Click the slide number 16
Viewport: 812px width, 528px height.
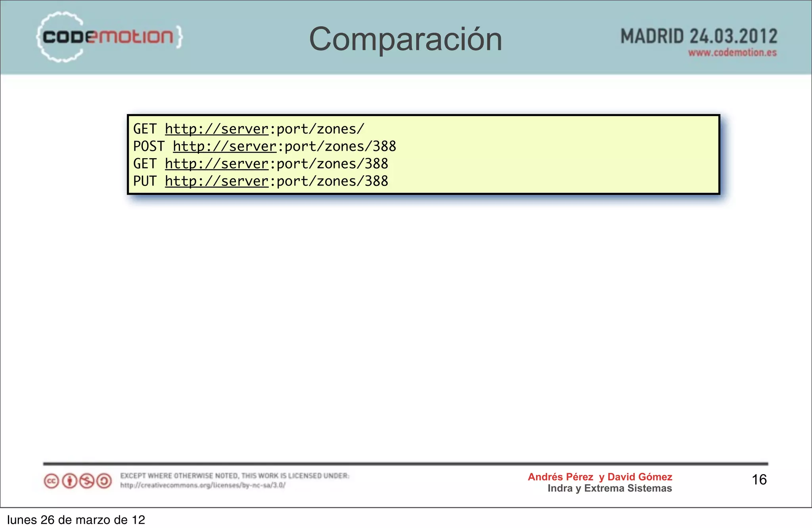pos(759,480)
